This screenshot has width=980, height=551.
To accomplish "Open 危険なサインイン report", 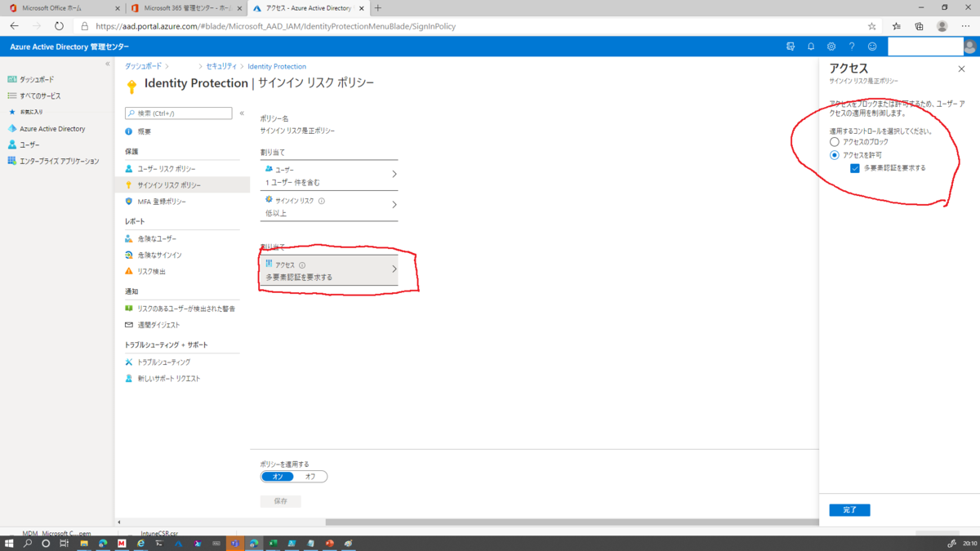I will 159,255.
